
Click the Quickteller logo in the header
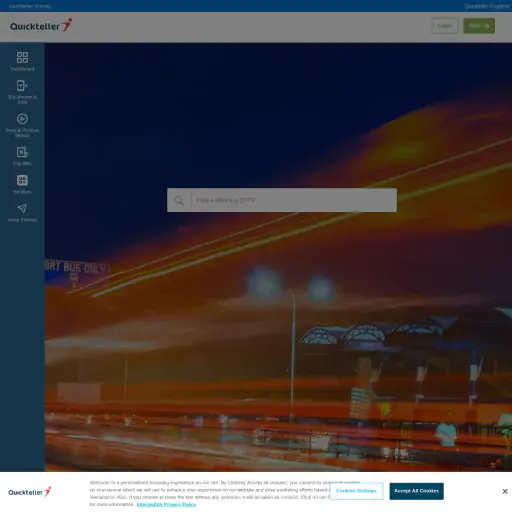tap(41, 25)
